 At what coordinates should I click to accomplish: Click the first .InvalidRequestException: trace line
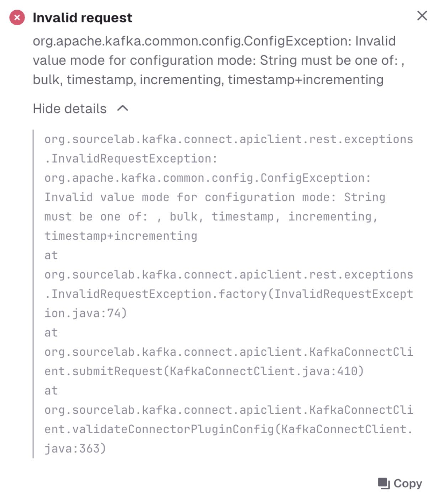131,159
